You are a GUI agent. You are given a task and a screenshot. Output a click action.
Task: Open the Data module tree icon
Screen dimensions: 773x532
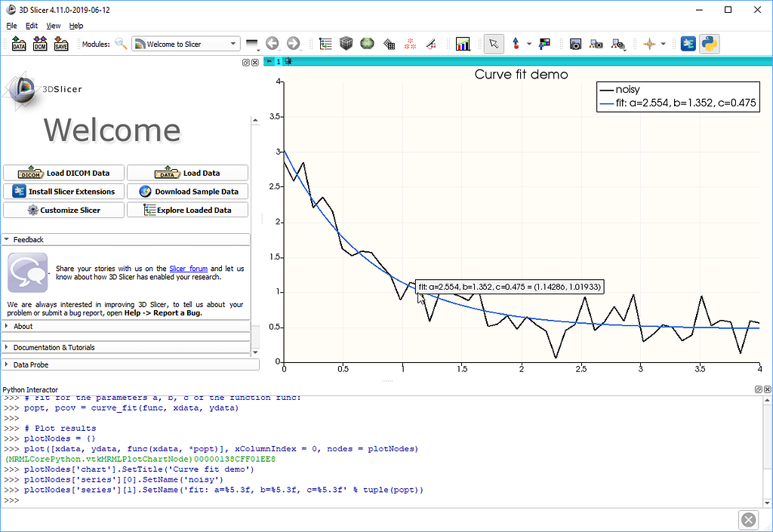[324, 43]
